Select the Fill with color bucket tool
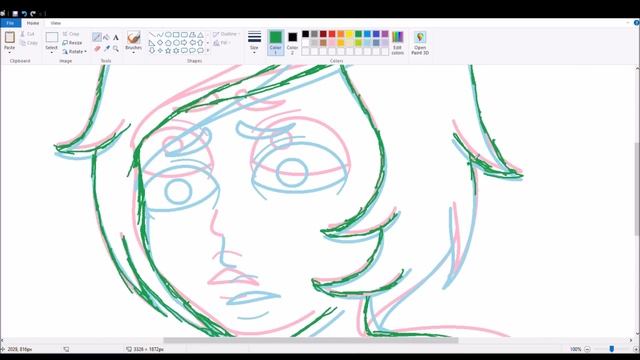 [x=106, y=37]
